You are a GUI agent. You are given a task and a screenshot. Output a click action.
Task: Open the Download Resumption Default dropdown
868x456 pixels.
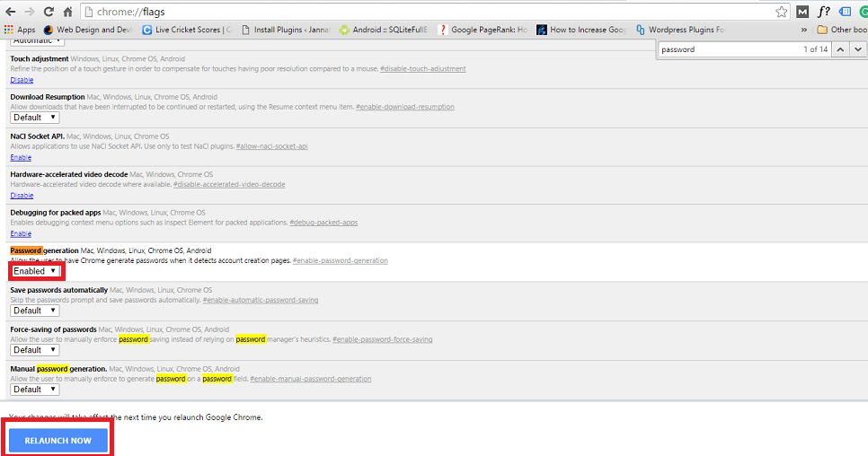click(x=35, y=118)
